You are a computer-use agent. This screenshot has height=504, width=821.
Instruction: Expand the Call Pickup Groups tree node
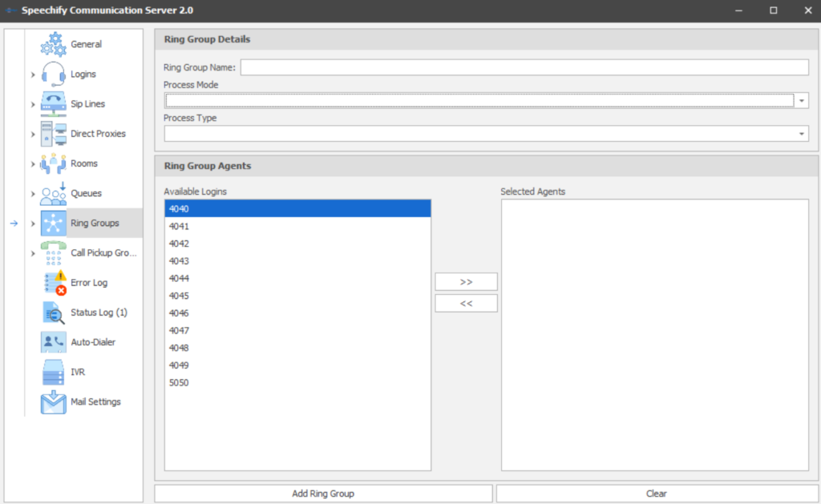tap(33, 254)
